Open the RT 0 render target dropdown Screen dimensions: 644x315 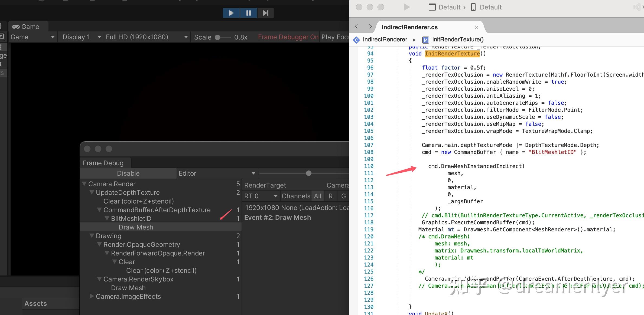pos(261,196)
